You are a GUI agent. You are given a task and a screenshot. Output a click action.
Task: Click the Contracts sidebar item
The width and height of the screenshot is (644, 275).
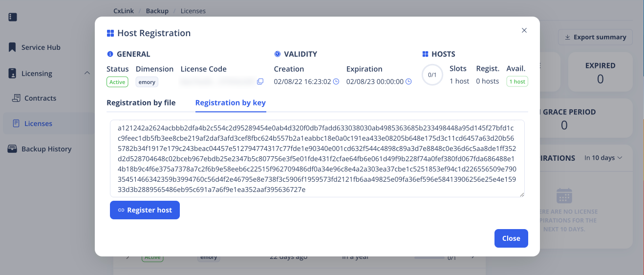[x=40, y=98]
